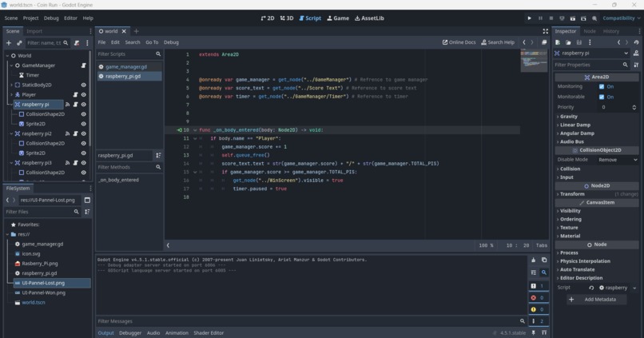
Task: Open the Compatibility renderer dropdown
Action: click(x=622, y=18)
